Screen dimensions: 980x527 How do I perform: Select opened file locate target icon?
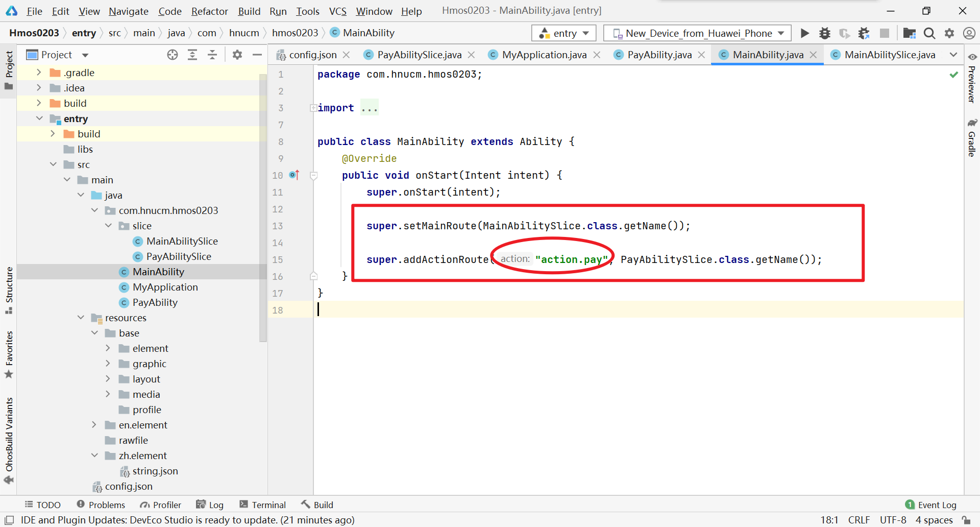[x=173, y=55]
